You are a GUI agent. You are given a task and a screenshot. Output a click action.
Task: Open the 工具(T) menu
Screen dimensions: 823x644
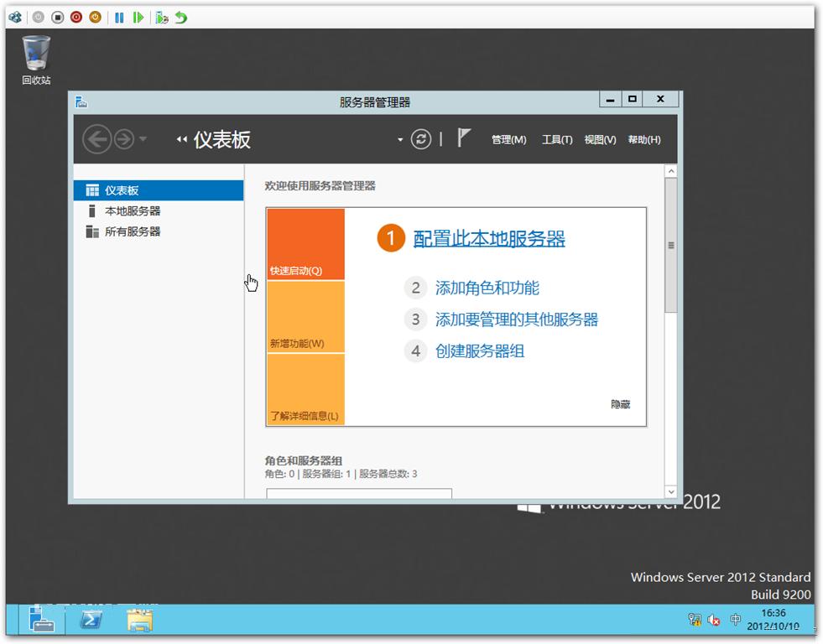(x=557, y=139)
